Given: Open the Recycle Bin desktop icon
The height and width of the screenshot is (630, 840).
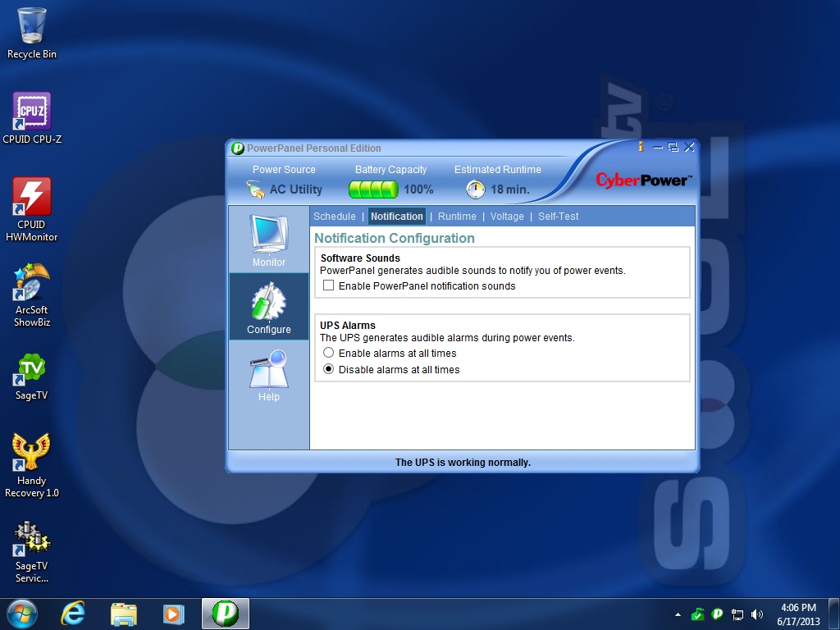Looking at the screenshot, I should pyautogui.click(x=32, y=33).
